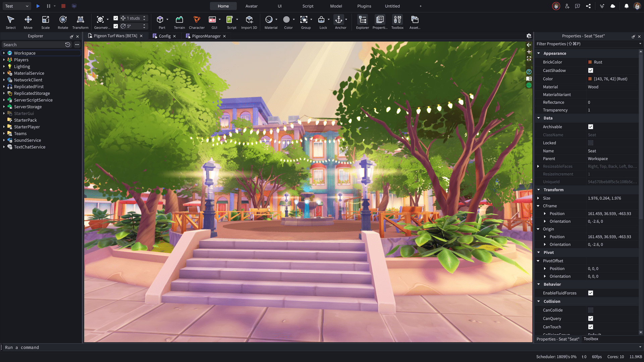The height and width of the screenshot is (362, 644).
Task: Toggle the CastShadow checkbox
Action: point(591,70)
